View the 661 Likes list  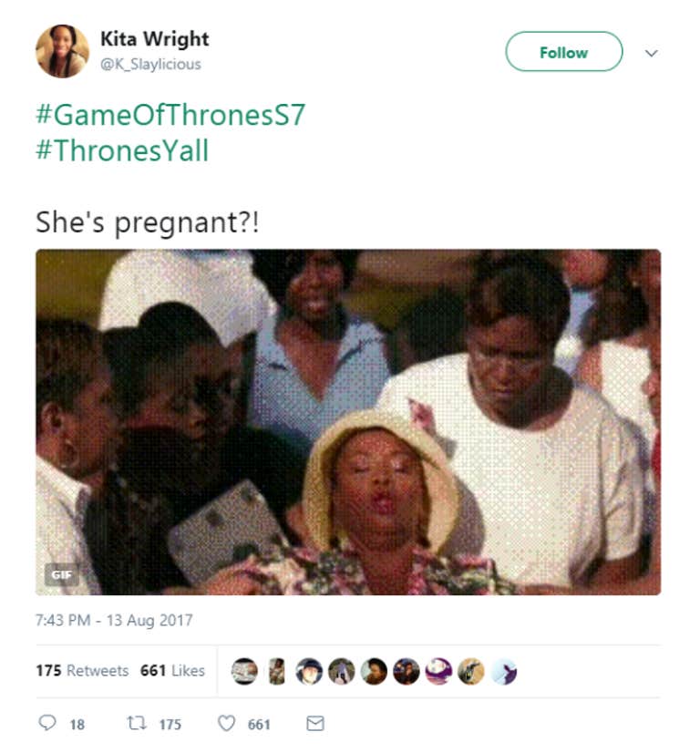(x=172, y=670)
